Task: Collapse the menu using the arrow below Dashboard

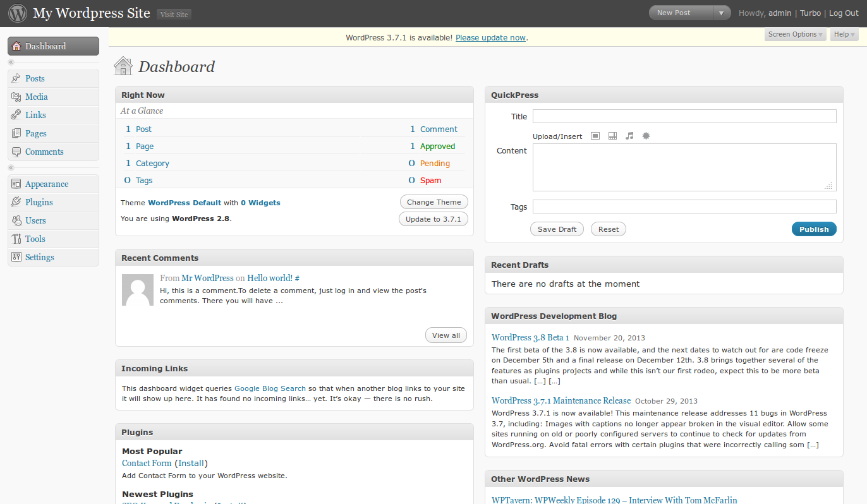Action: pos(11,62)
